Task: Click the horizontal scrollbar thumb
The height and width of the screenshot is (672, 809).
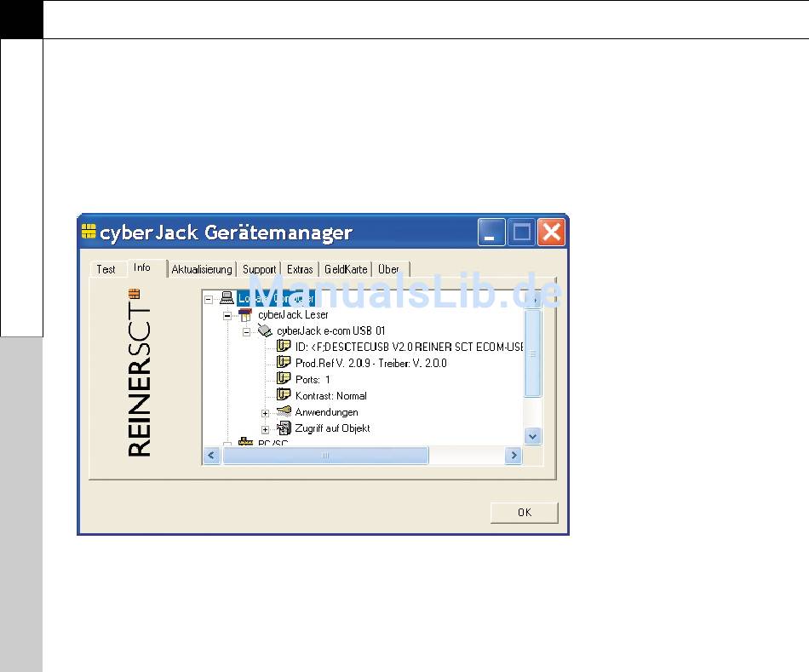Action: pyautogui.click(x=325, y=455)
